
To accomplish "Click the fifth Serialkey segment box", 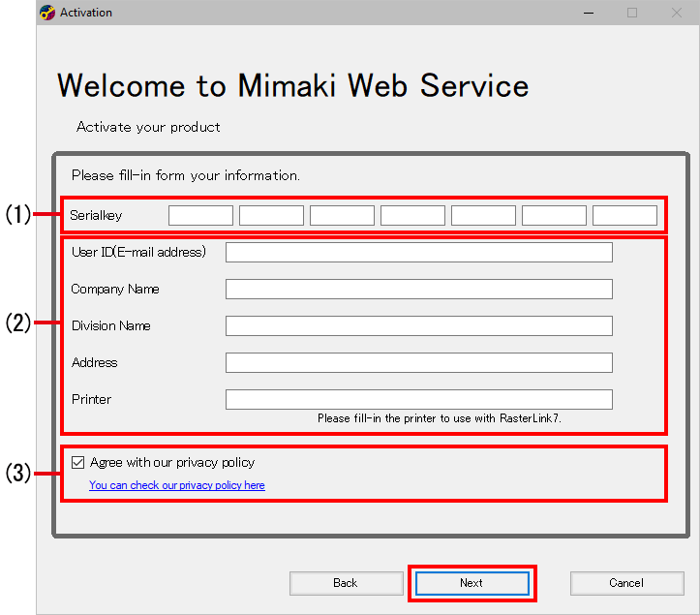I will coord(483,215).
